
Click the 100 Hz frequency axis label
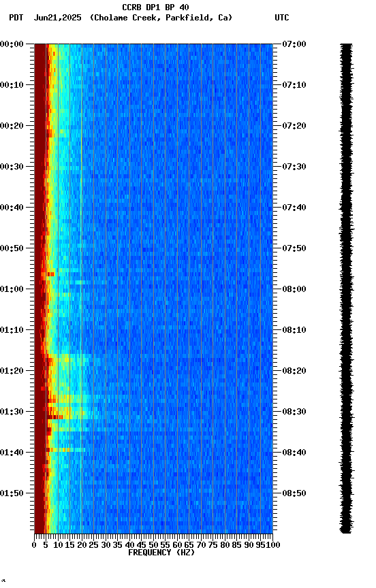(x=274, y=545)
